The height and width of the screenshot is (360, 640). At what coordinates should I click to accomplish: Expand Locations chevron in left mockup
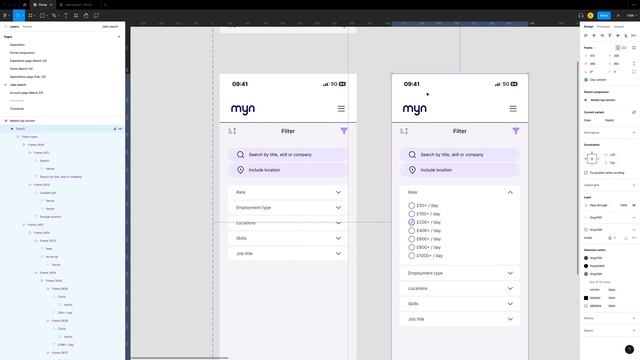pos(338,223)
